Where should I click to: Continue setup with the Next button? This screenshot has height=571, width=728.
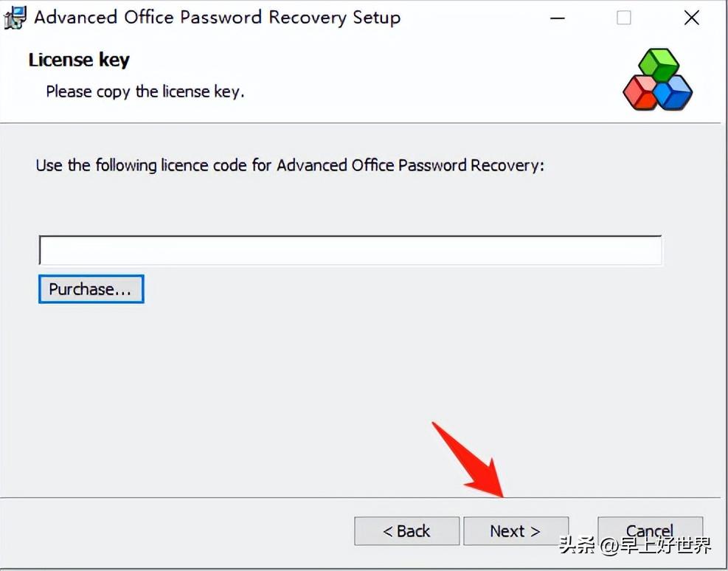516,530
